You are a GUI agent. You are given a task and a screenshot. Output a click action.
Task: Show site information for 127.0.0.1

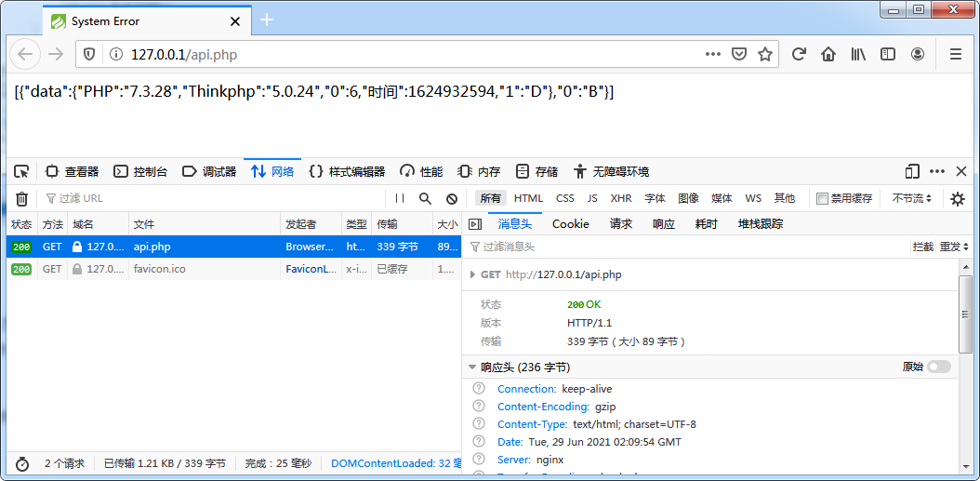(x=115, y=54)
